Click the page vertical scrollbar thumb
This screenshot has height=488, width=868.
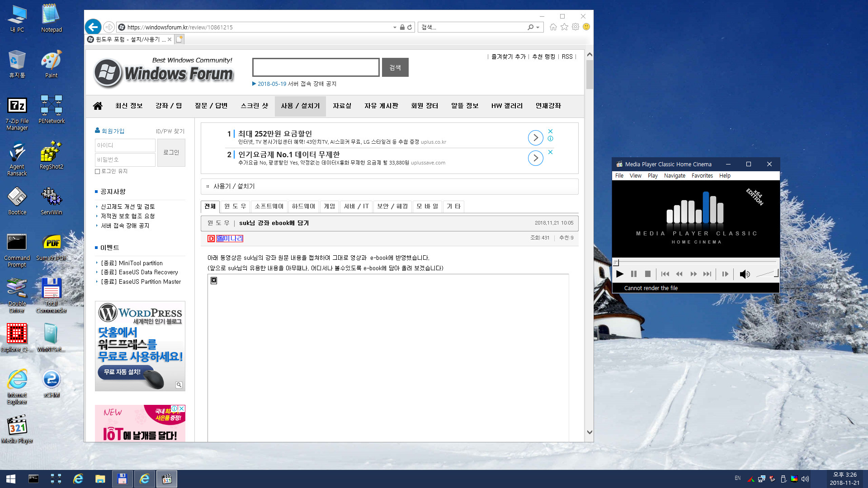(x=590, y=74)
